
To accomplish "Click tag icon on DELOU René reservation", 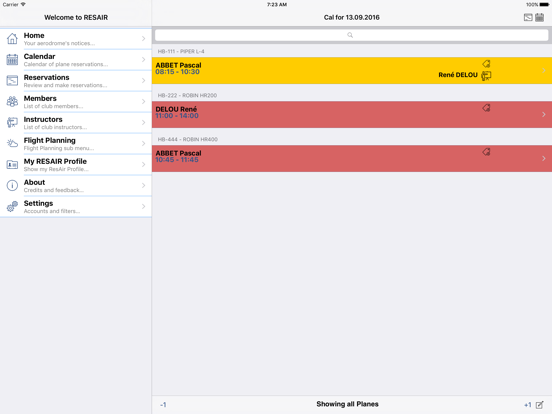I will (486, 108).
